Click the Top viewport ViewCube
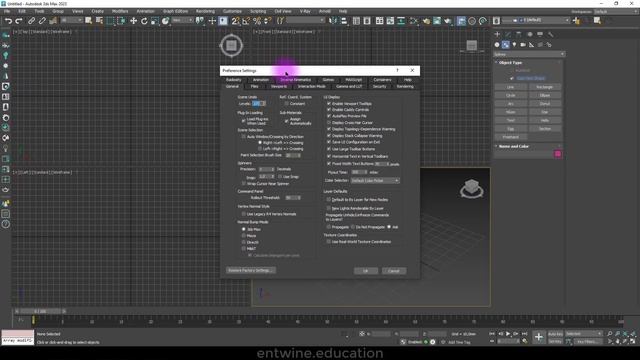Screen dimensions: 640x360 click(231, 45)
